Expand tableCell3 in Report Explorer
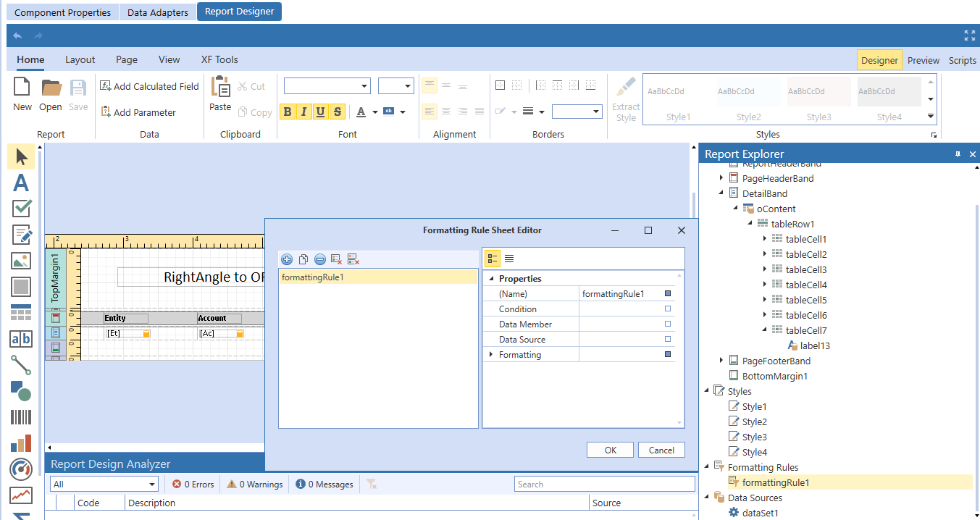This screenshot has height=520, width=980. [766, 269]
